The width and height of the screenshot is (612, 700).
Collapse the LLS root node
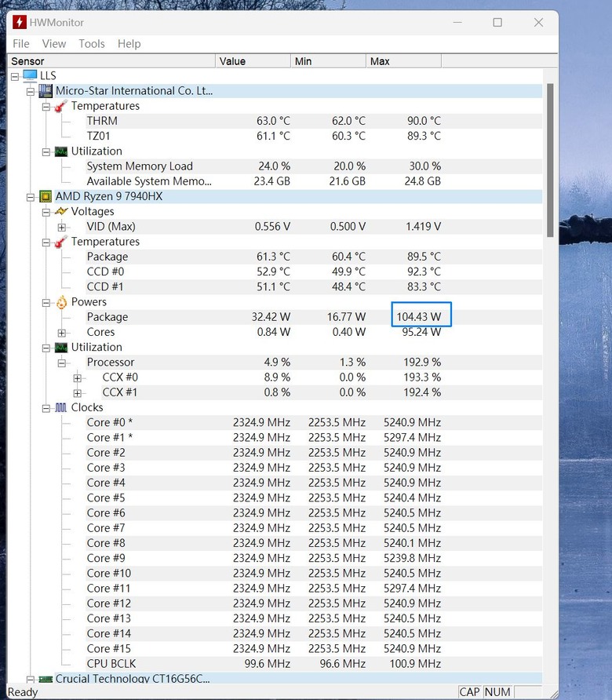click(x=15, y=77)
